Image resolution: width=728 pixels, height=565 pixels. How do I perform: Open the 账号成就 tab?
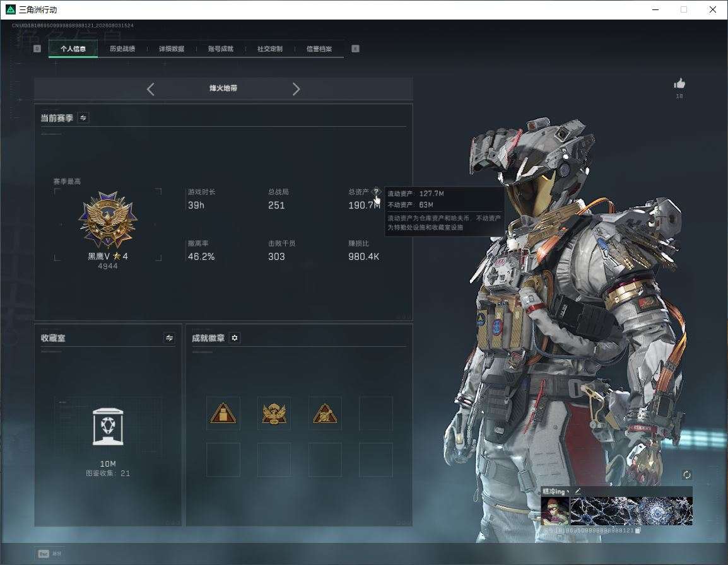click(221, 49)
